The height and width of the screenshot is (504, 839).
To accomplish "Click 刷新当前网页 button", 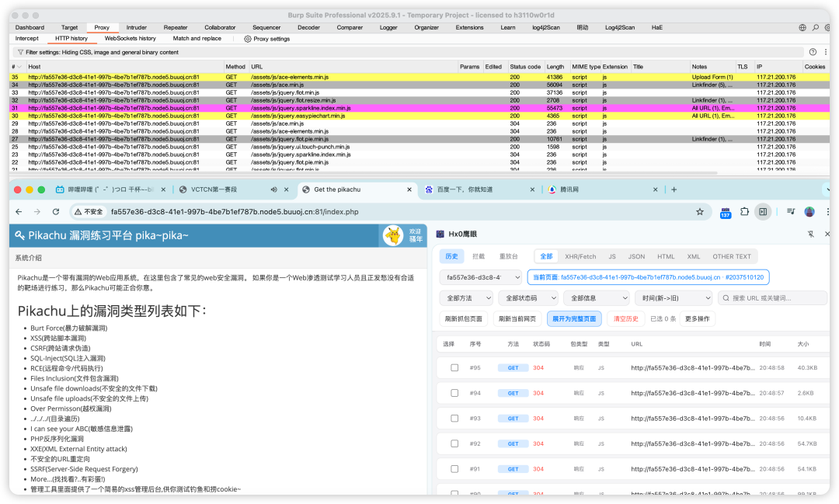I will (517, 319).
